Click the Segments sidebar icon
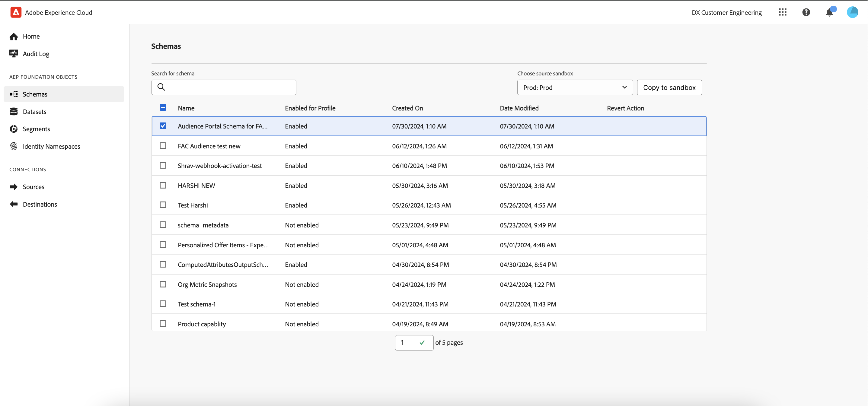Viewport: 868px width, 406px height. tap(14, 129)
